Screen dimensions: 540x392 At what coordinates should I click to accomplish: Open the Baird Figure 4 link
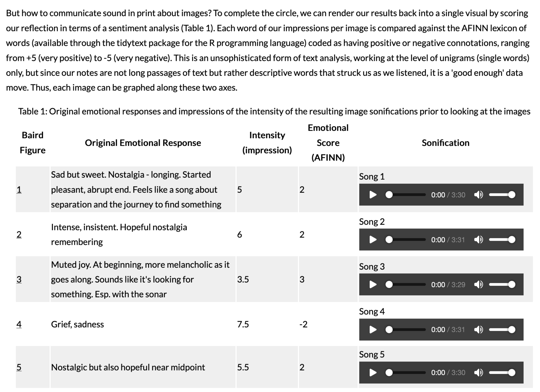click(x=19, y=324)
